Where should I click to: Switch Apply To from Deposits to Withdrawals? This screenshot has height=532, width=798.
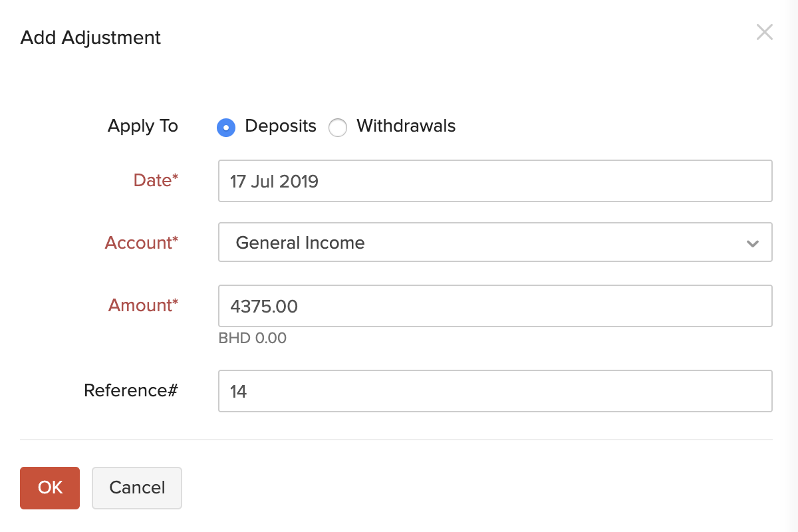(x=338, y=127)
